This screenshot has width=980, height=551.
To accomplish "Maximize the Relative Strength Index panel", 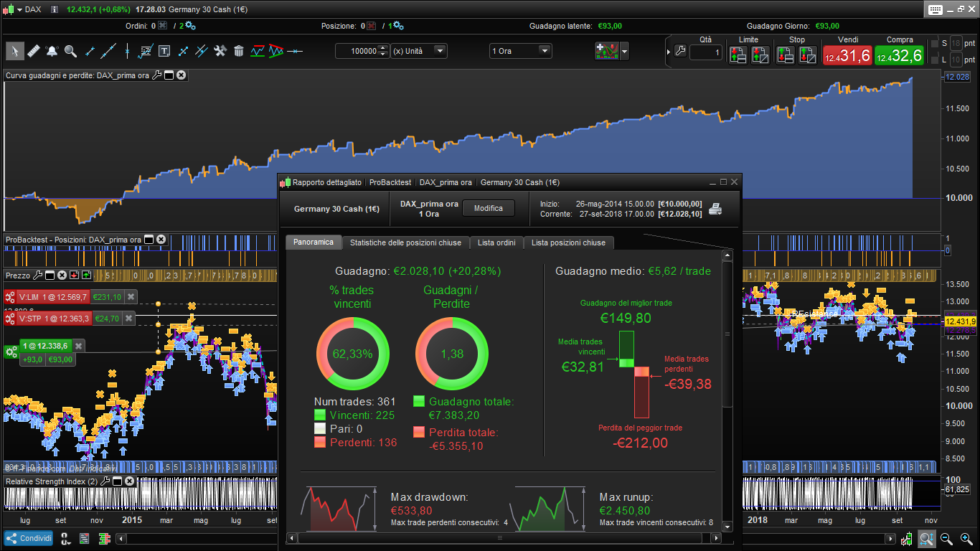I will click(x=118, y=481).
